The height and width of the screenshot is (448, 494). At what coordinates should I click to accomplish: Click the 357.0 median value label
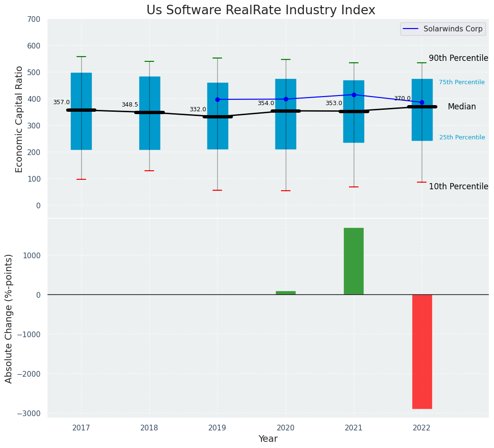(x=61, y=102)
